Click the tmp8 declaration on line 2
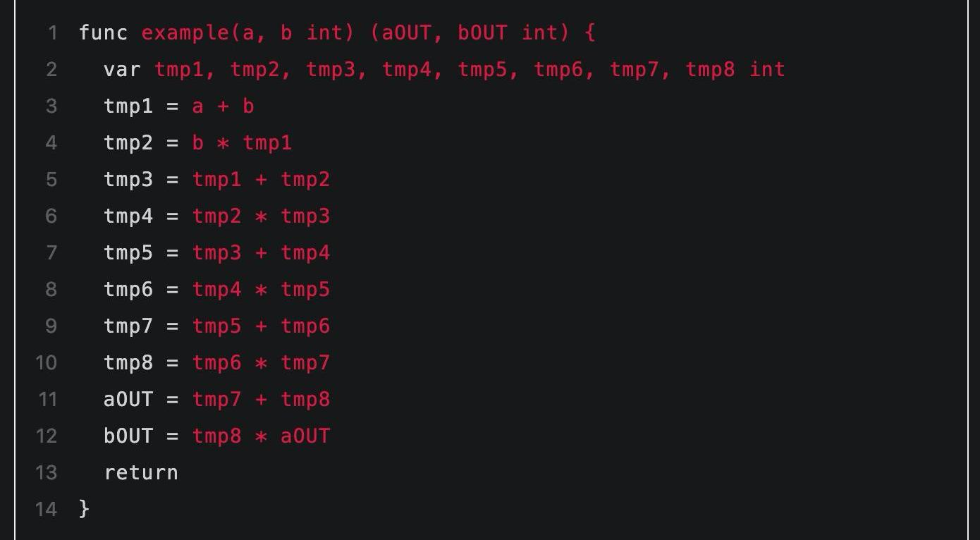 point(710,70)
